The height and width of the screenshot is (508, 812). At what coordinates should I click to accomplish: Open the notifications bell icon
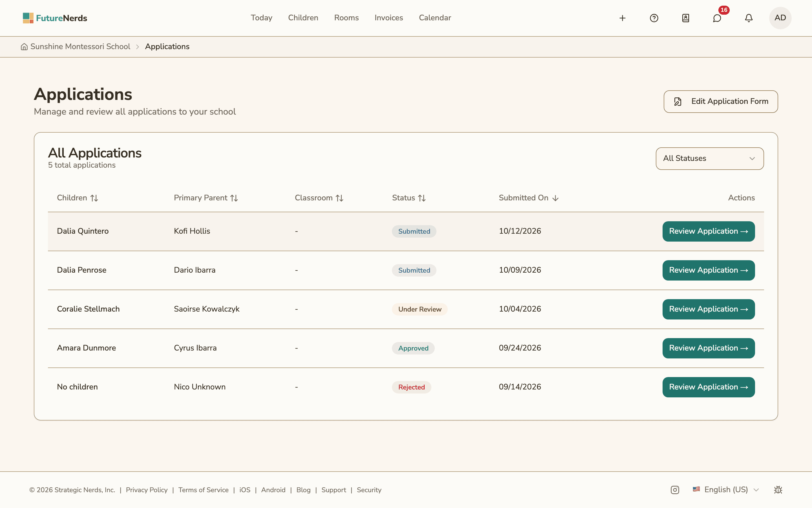click(x=749, y=18)
